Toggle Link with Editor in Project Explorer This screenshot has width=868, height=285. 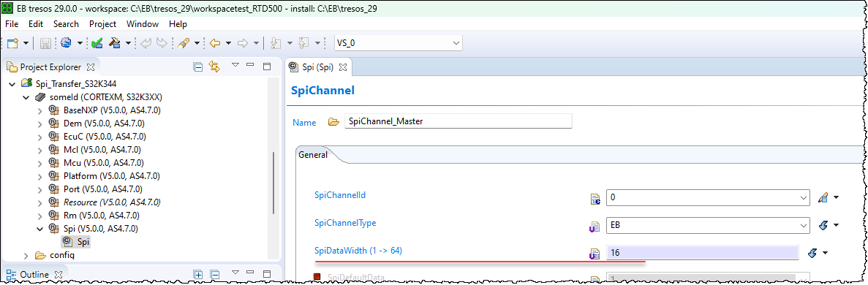coord(214,67)
